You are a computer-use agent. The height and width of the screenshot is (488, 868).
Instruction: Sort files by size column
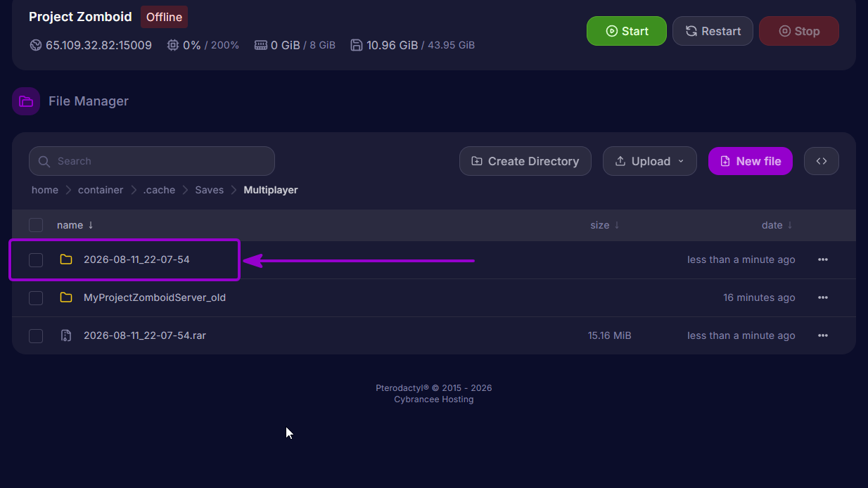tap(605, 225)
